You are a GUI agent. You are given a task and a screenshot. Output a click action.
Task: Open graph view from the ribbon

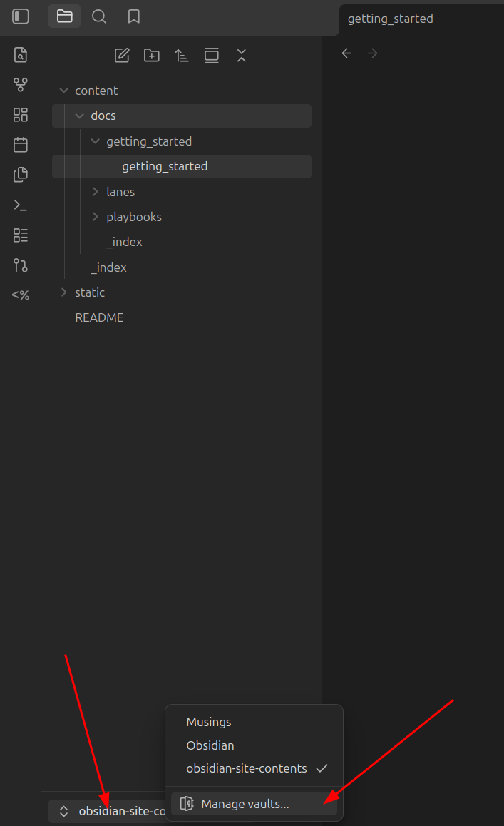pos(21,85)
